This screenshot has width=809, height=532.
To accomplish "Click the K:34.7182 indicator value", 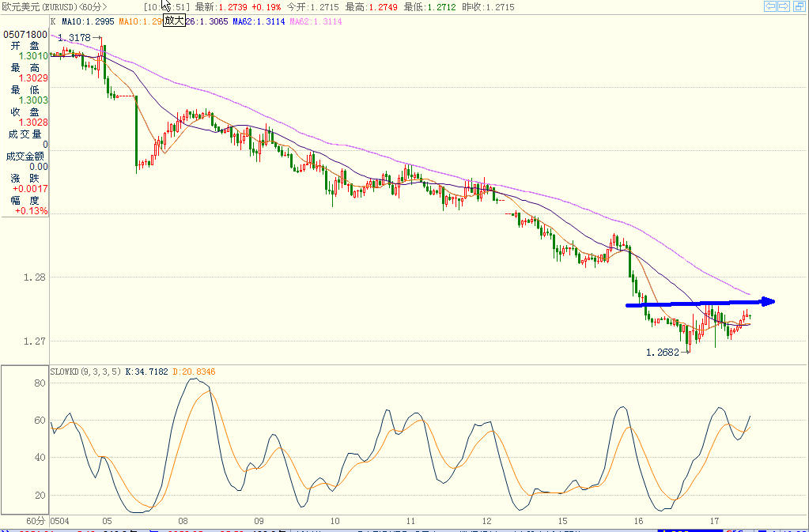I will 146,372.
